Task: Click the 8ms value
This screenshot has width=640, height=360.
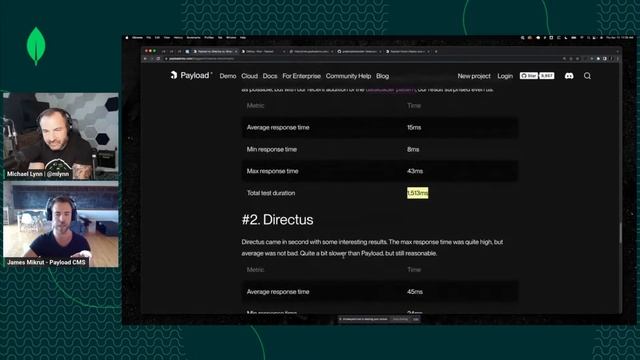Action: pos(413,149)
